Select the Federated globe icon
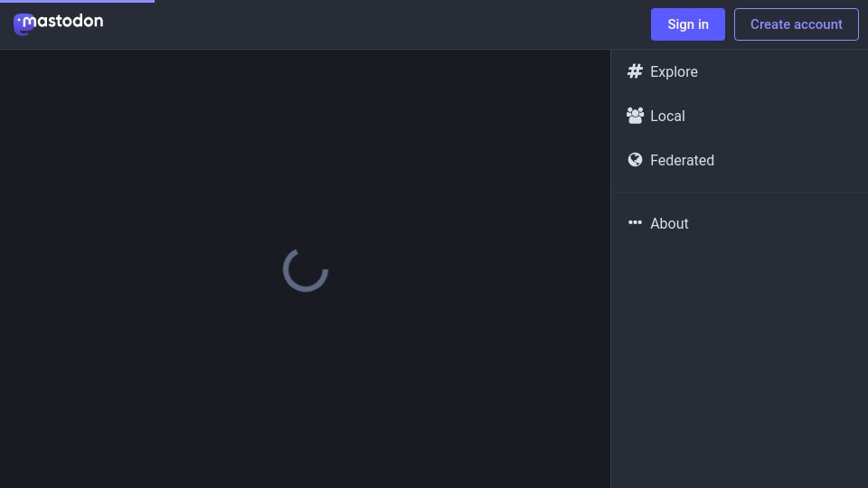 635,160
